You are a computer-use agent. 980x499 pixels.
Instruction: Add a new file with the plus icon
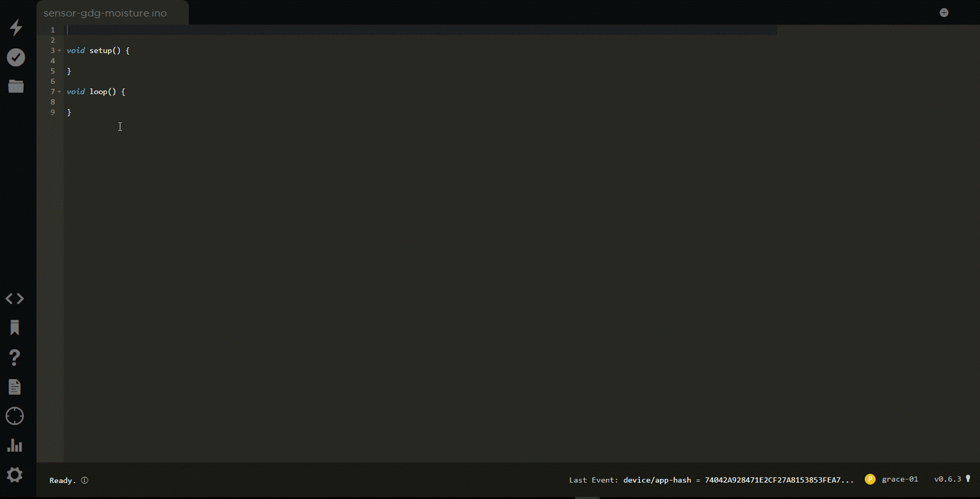point(944,12)
